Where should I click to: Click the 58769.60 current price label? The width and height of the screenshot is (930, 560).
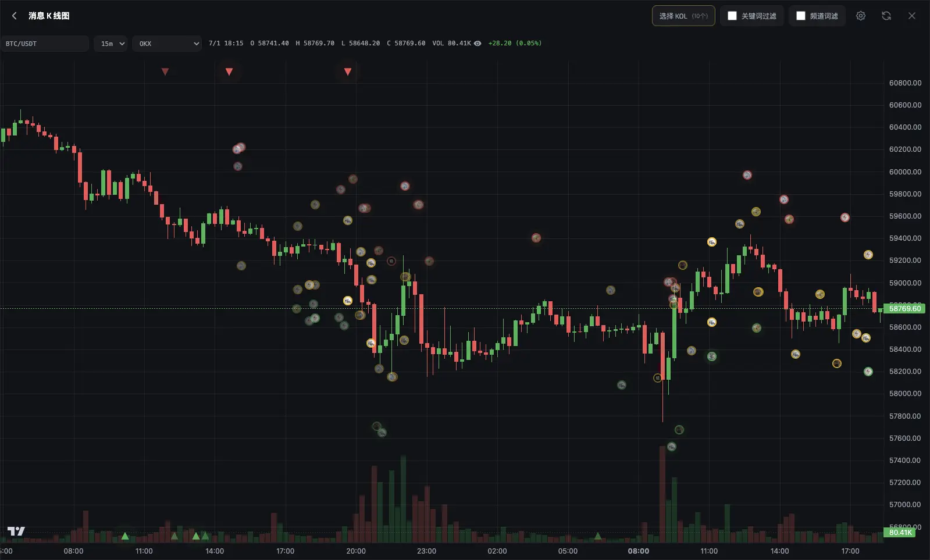[x=904, y=309]
